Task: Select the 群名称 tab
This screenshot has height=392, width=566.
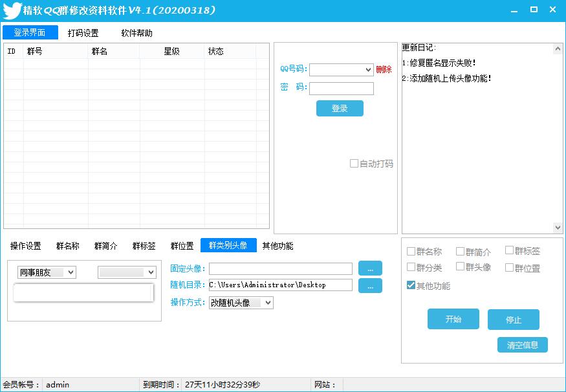Action: 67,246
